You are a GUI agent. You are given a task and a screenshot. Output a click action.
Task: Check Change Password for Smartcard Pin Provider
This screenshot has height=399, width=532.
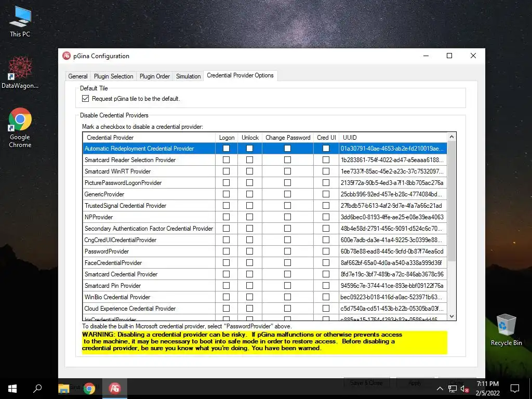[x=287, y=286]
